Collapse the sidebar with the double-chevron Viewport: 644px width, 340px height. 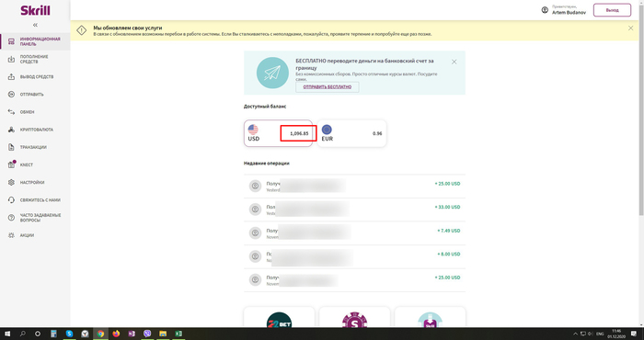[x=35, y=25]
